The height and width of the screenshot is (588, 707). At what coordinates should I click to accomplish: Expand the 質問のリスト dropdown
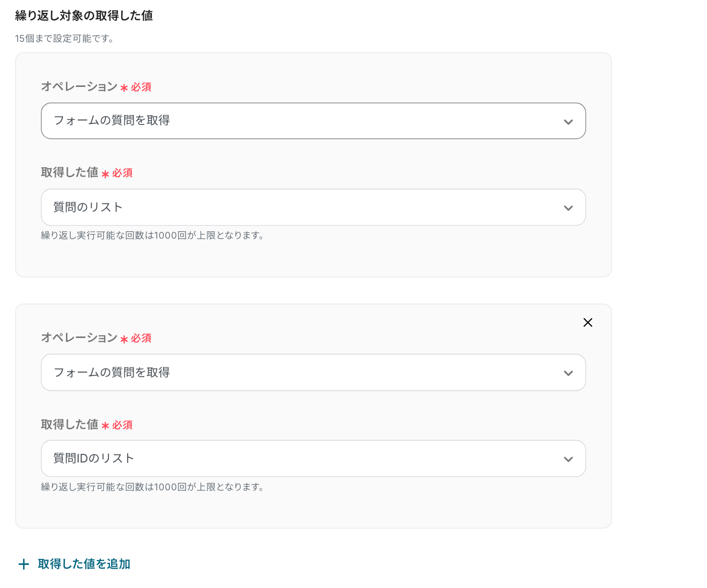coord(313,207)
